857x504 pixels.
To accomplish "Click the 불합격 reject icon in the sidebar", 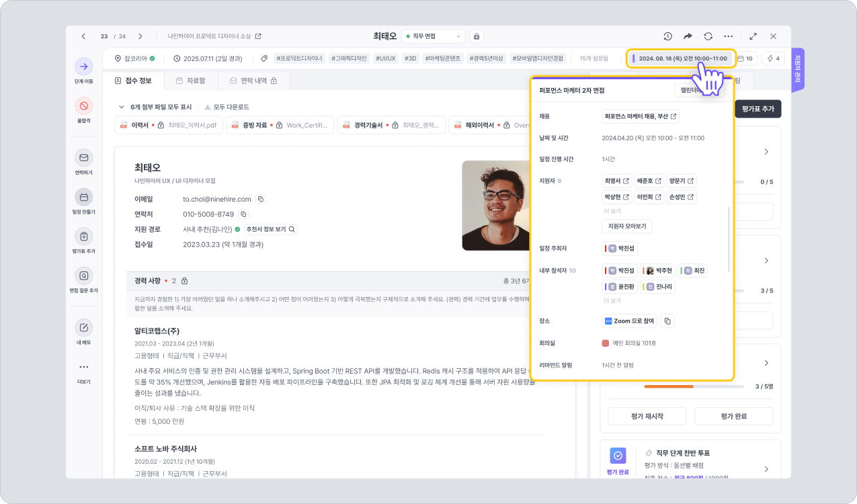I will [84, 106].
